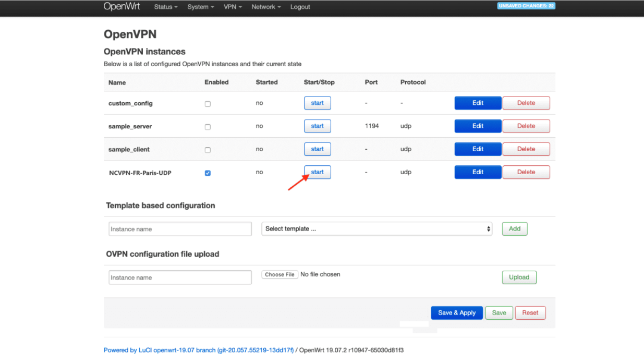Click the green Save button
The width and height of the screenshot is (644, 362).
tap(499, 313)
